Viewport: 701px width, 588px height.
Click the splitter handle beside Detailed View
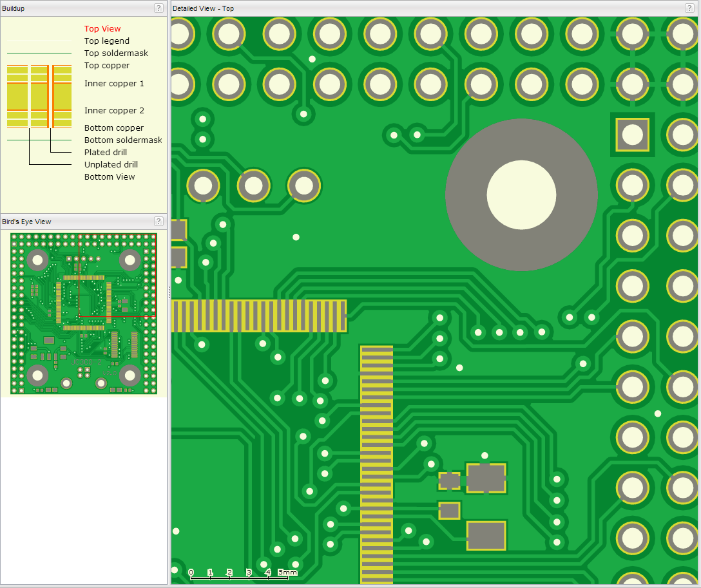click(x=169, y=292)
